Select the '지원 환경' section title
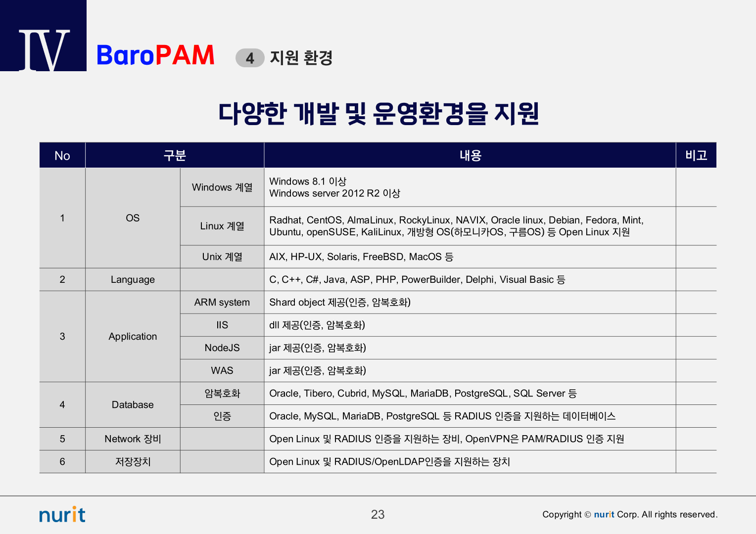Viewport: 756px width, 534px height. click(301, 58)
